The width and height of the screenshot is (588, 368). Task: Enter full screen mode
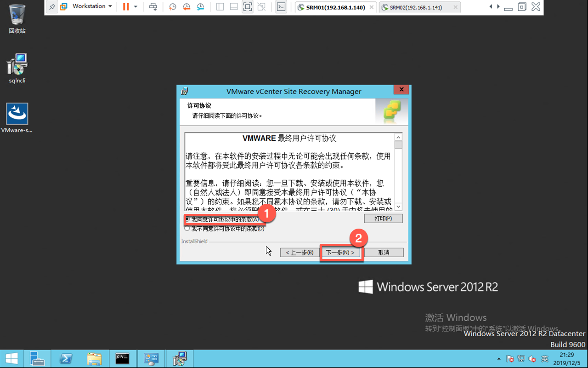[x=248, y=7]
